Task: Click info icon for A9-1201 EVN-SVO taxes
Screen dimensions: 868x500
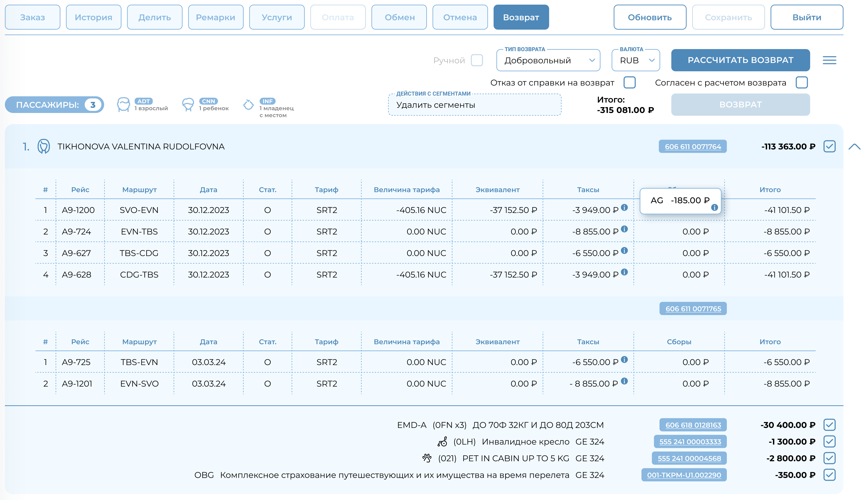Action: click(x=624, y=381)
